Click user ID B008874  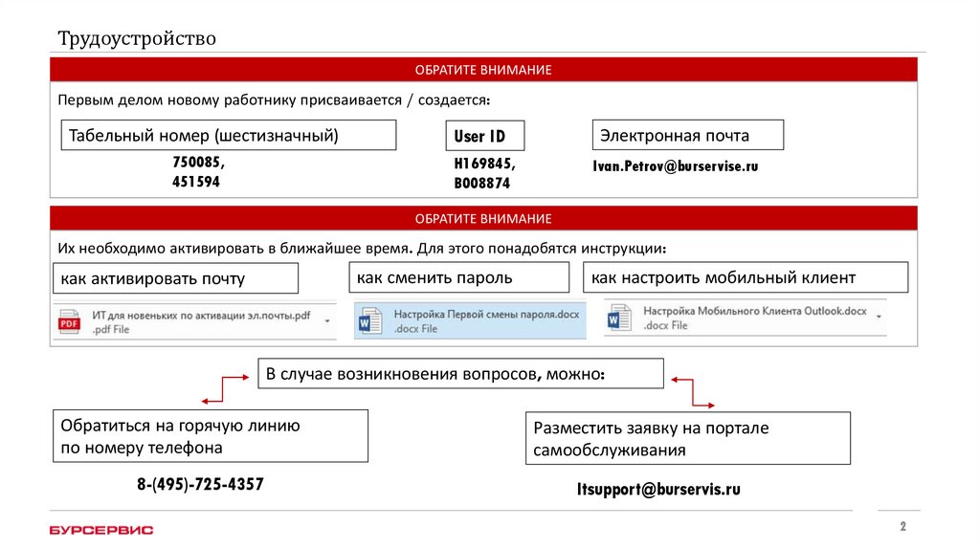tap(482, 183)
